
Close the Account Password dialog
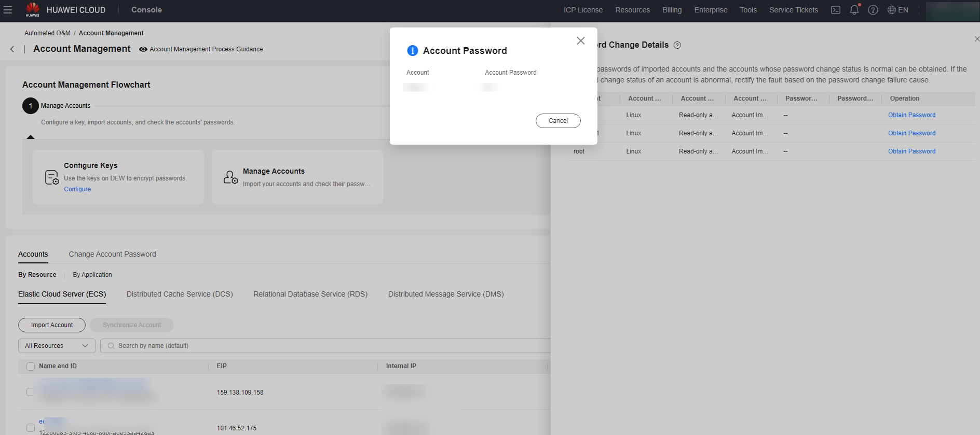581,40
